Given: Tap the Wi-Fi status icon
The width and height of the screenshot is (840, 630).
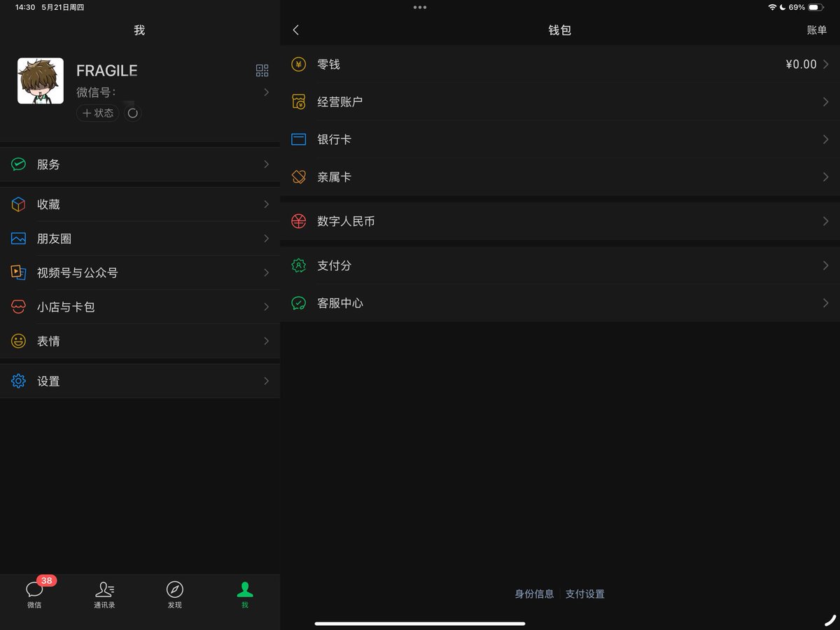Looking at the screenshot, I should click(x=772, y=7).
